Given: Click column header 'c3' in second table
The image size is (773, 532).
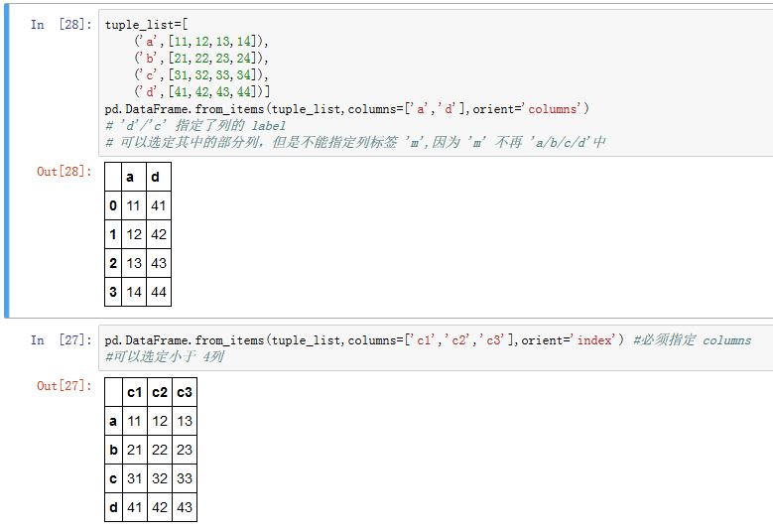Looking at the screenshot, I should coord(184,392).
